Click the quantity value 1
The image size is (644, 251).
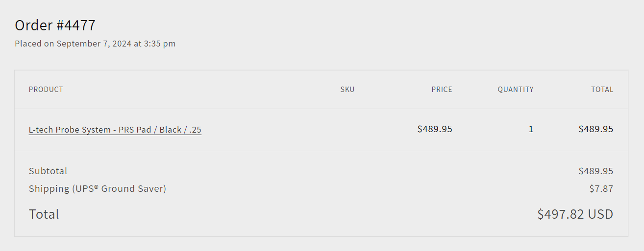(531, 129)
